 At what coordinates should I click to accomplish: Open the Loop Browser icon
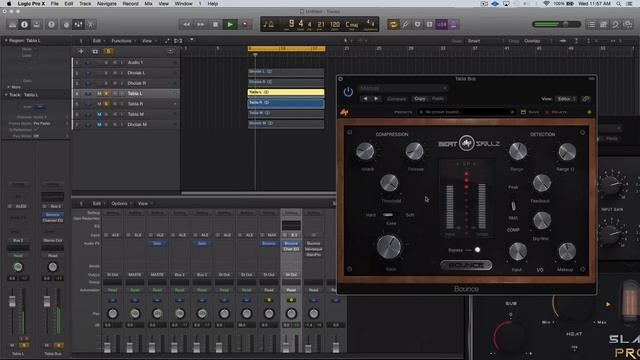616,24
